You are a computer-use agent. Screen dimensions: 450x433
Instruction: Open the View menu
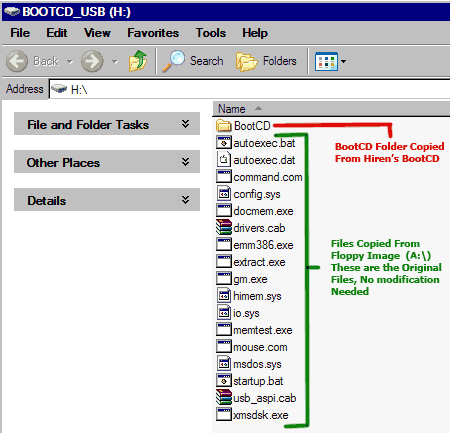(97, 33)
